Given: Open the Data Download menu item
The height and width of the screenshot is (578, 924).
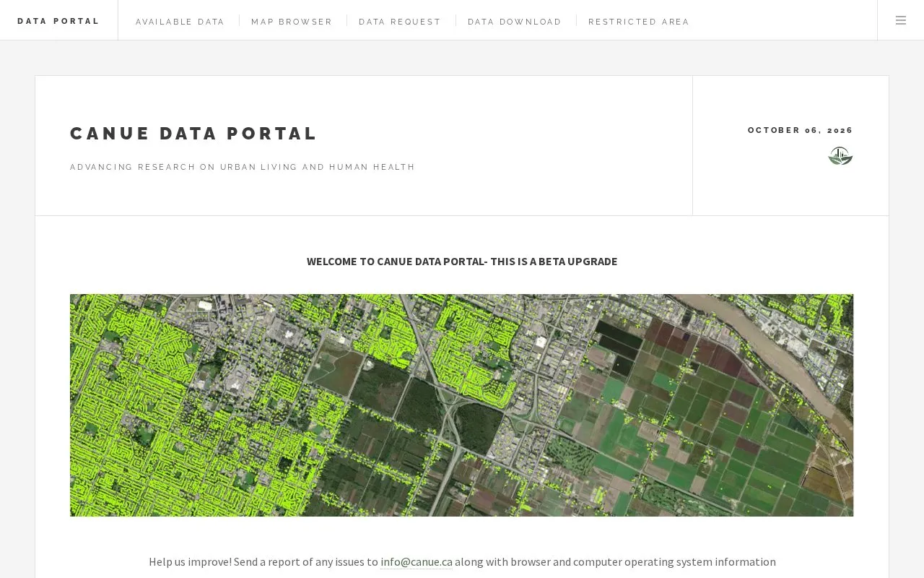Looking at the screenshot, I should tap(515, 22).
